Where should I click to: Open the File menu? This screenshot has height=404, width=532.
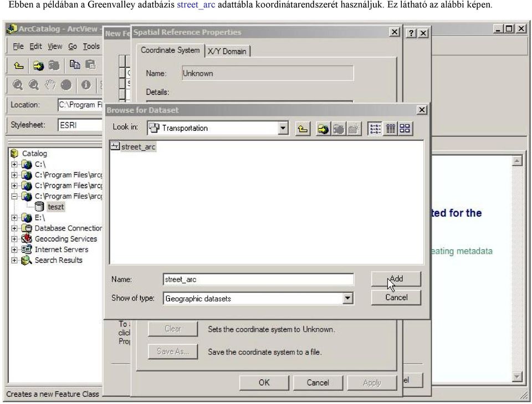(x=18, y=47)
